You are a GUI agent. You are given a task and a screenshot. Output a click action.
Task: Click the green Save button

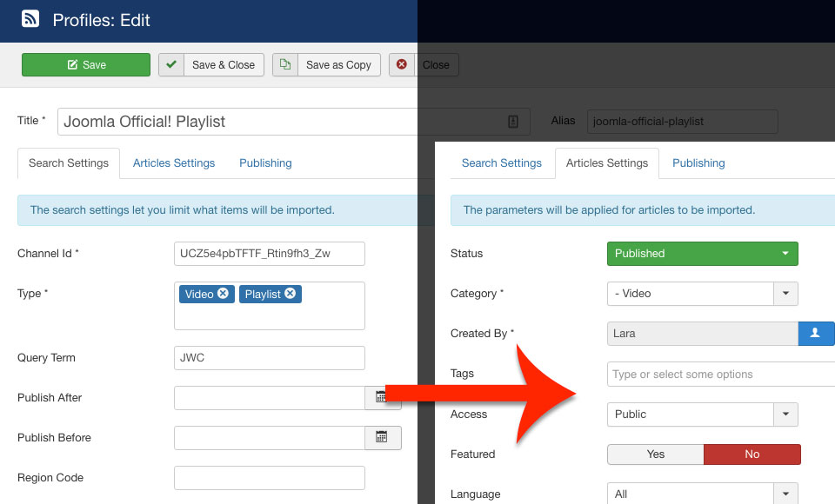pos(86,65)
